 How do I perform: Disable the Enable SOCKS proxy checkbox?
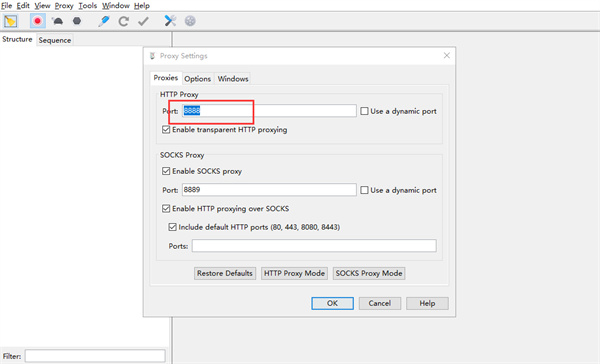[166, 171]
